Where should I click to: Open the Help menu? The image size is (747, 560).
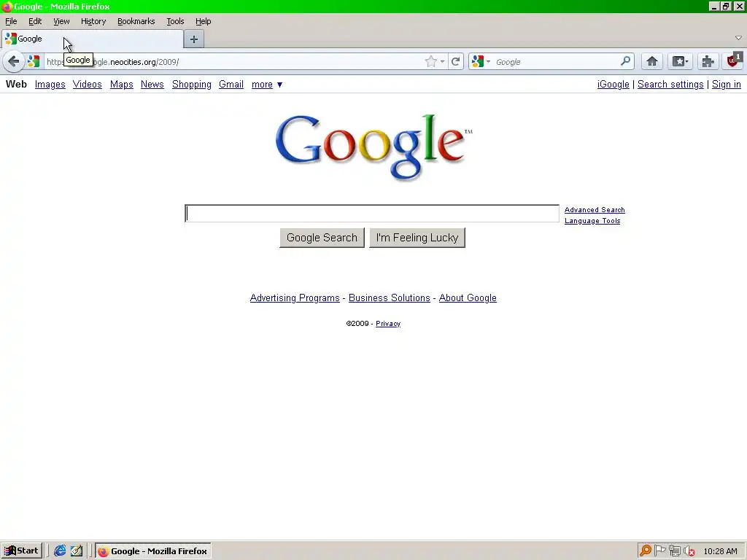203,21
